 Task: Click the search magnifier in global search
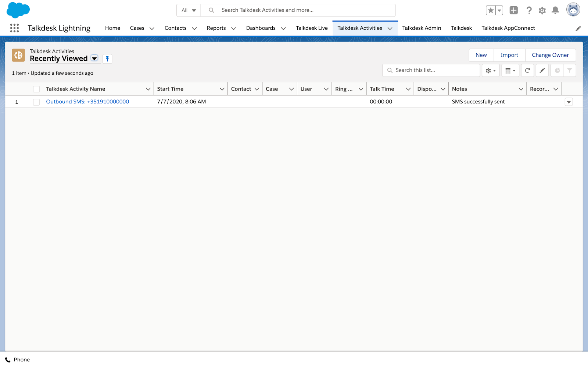(211, 10)
